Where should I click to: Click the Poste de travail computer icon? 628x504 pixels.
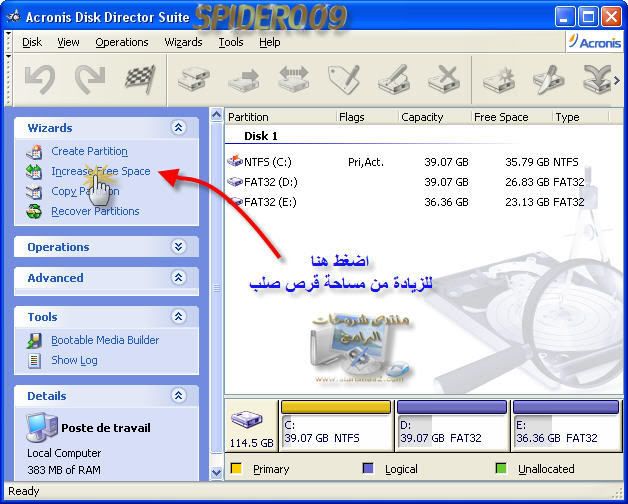point(42,428)
